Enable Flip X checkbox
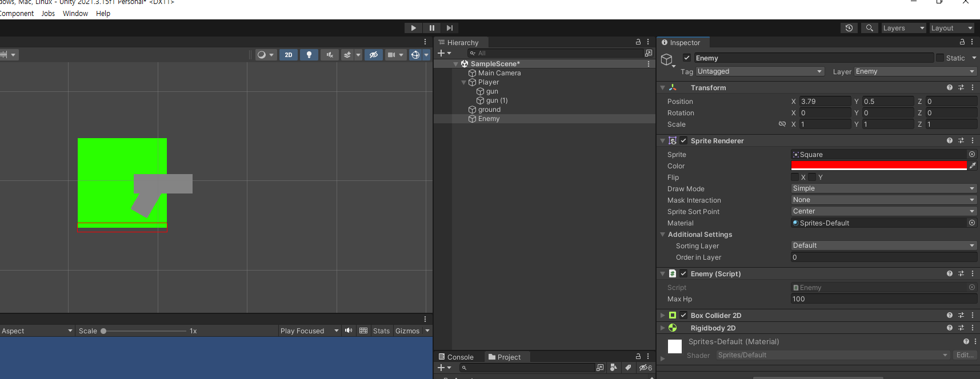The width and height of the screenshot is (980, 379). click(x=795, y=177)
